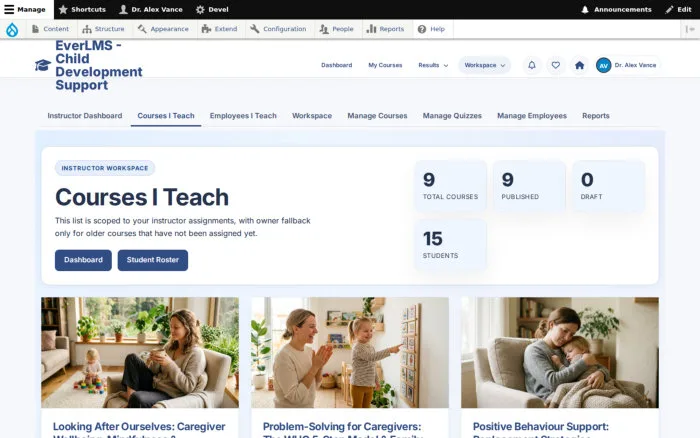Open Shortcuts star toolbar item

[x=82, y=9]
